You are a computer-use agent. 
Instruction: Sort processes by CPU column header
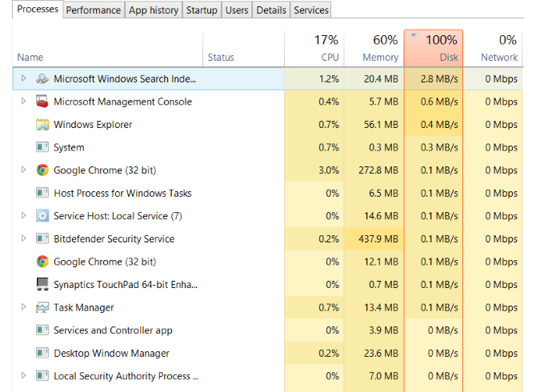coord(314,48)
